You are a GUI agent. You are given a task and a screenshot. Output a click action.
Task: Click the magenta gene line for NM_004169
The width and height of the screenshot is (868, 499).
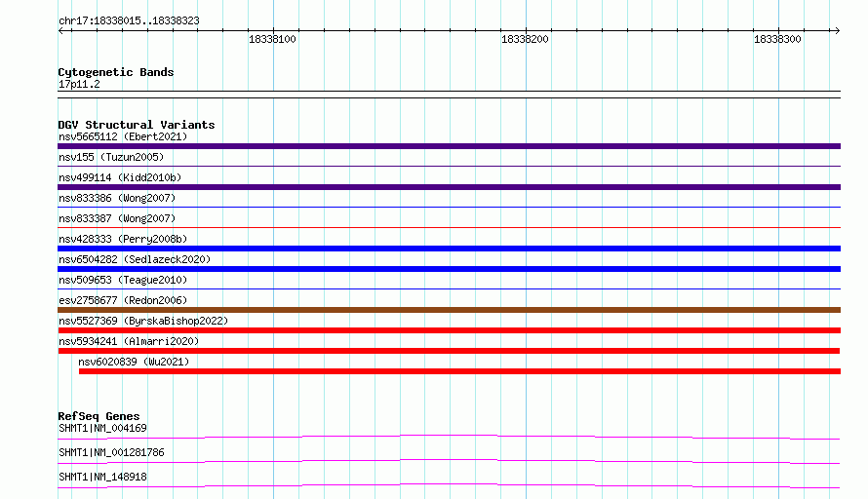(449, 437)
